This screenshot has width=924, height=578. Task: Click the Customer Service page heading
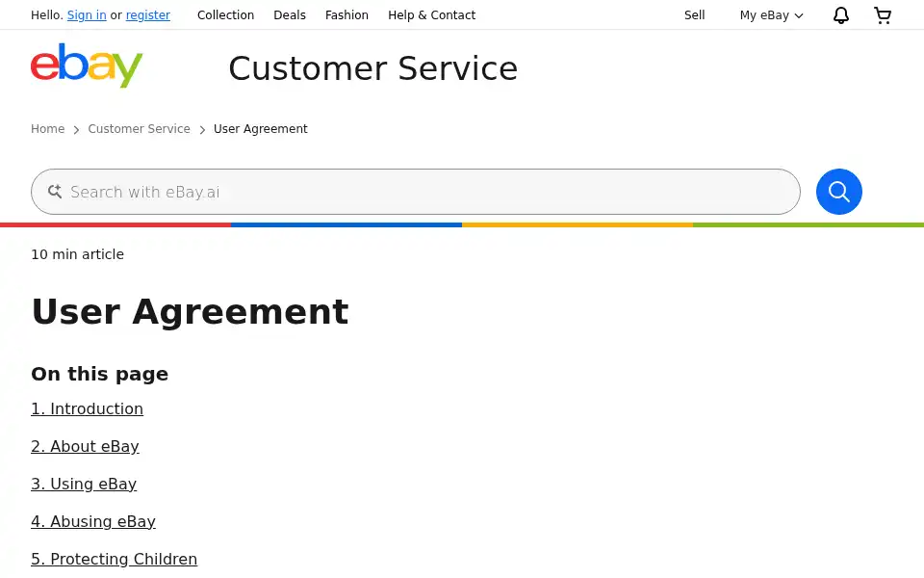(373, 68)
